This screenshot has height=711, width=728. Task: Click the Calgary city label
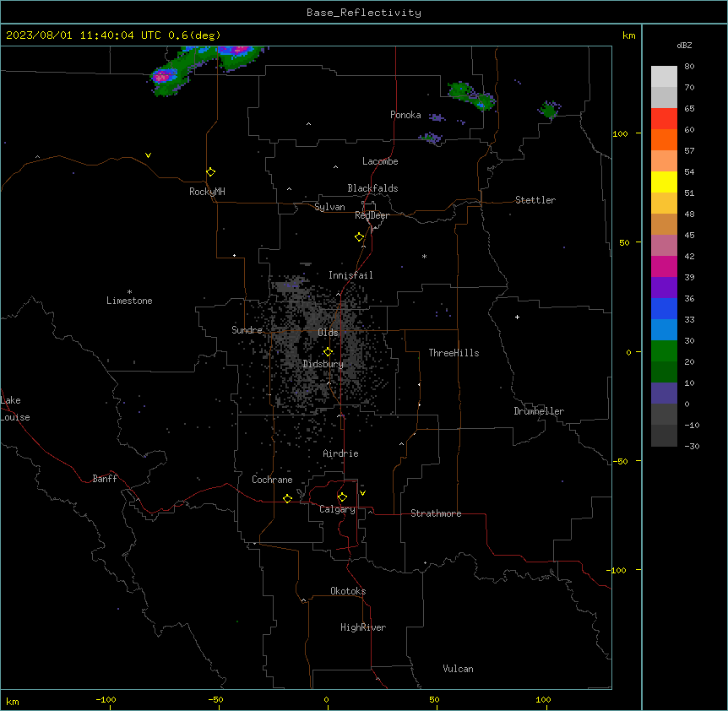click(x=337, y=509)
